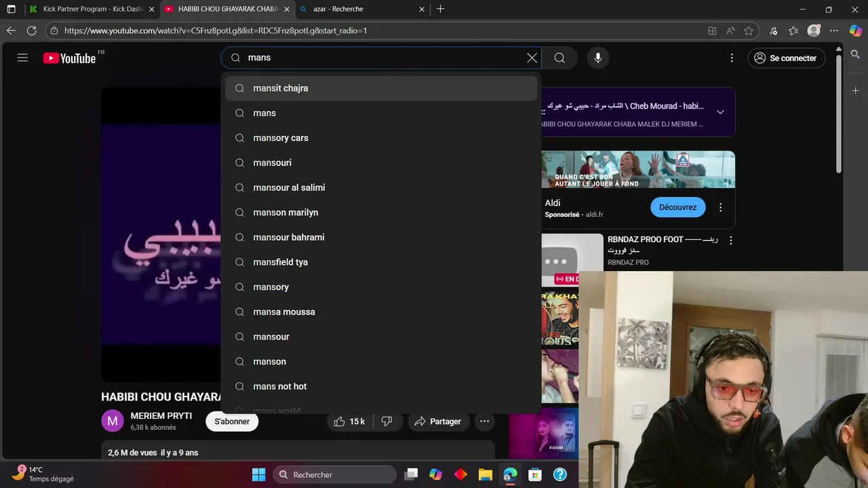Click Découvrez button on Aldi ad
Viewport: 868px width, 488px height.
click(677, 207)
